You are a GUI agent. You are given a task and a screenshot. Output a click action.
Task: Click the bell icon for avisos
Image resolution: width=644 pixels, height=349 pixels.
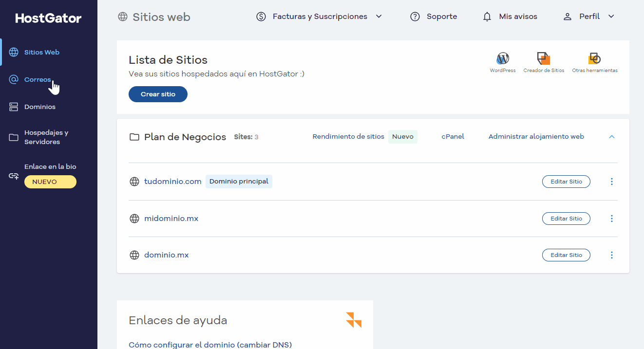click(487, 17)
